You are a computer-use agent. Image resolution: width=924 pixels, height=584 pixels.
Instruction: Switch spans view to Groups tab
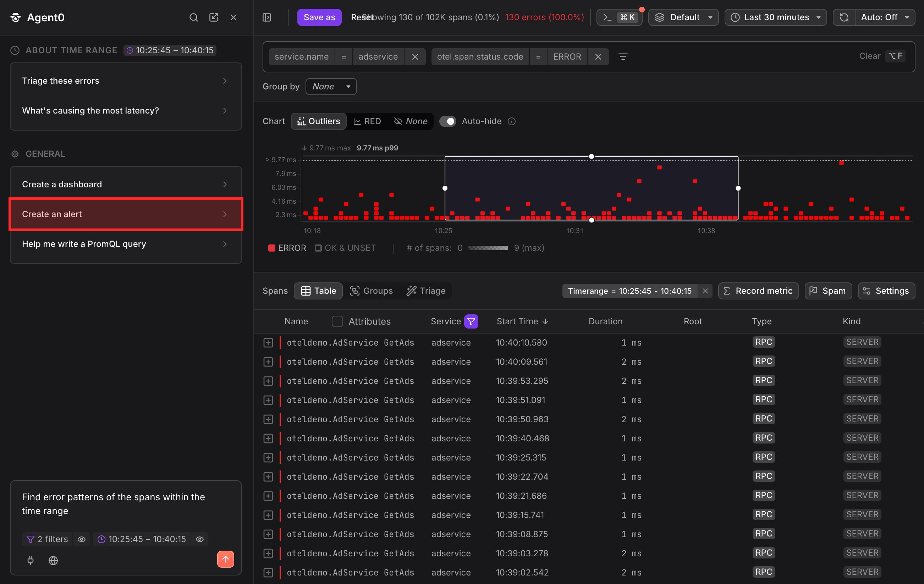pos(371,291)
